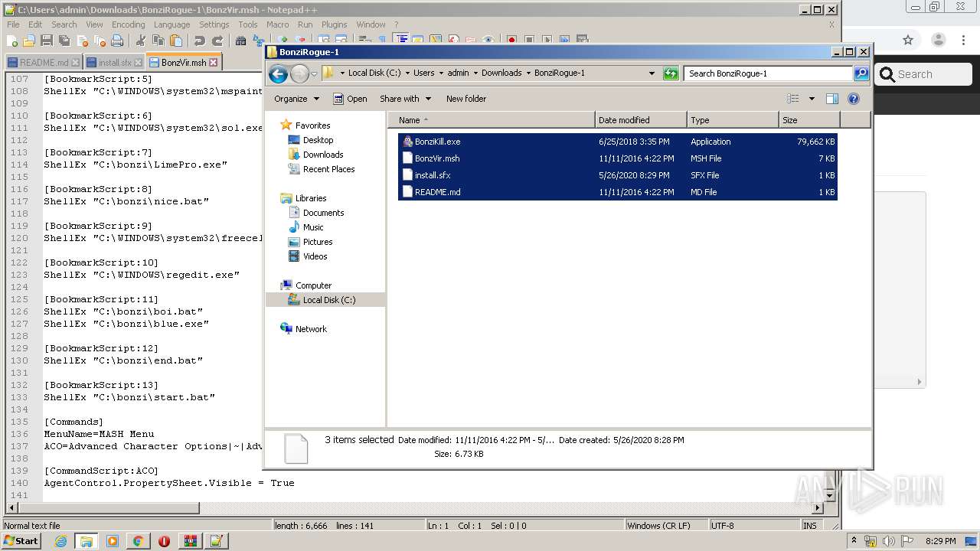Expand the address bar history dropdown arrow
980x551 pixels.
[652, 73]
